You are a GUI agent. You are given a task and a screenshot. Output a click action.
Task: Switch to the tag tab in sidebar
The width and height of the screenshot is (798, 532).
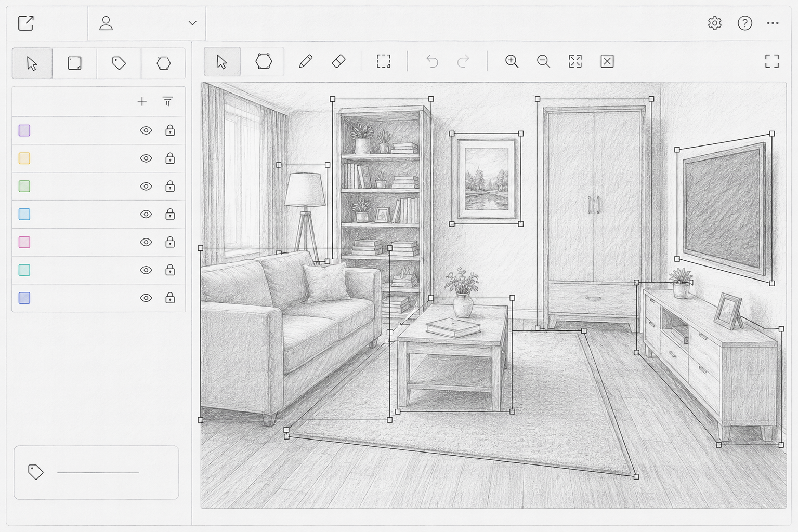coord(119,63)
